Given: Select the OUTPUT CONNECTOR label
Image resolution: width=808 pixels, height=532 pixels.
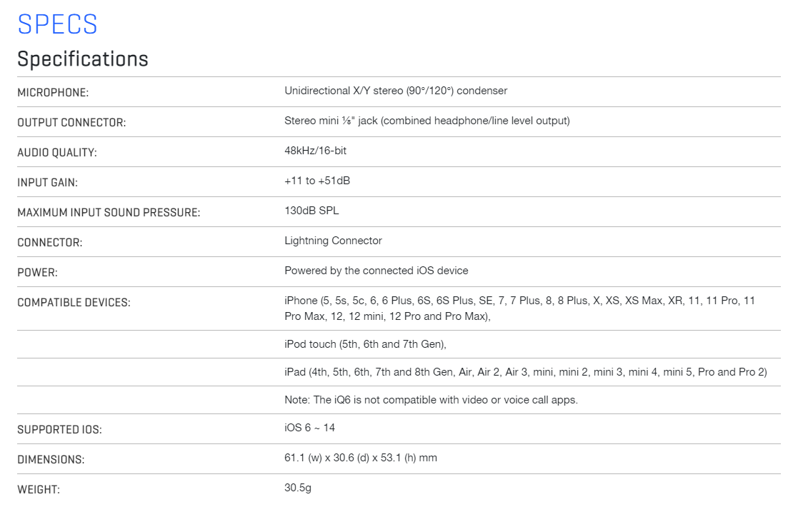Looking at the screenshot, I should (x=71, y=123).
